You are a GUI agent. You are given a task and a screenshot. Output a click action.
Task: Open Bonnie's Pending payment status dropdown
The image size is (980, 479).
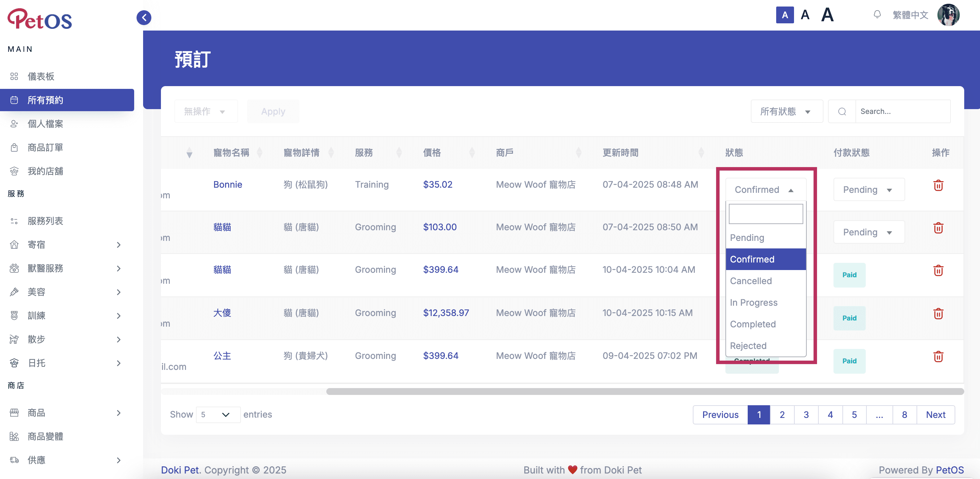tap(868, 189)
